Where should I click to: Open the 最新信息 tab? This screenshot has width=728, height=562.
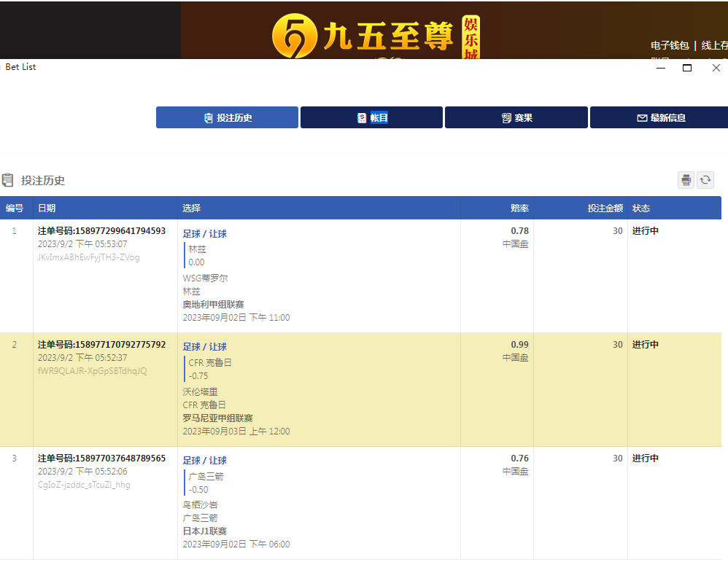pos(659,117)
